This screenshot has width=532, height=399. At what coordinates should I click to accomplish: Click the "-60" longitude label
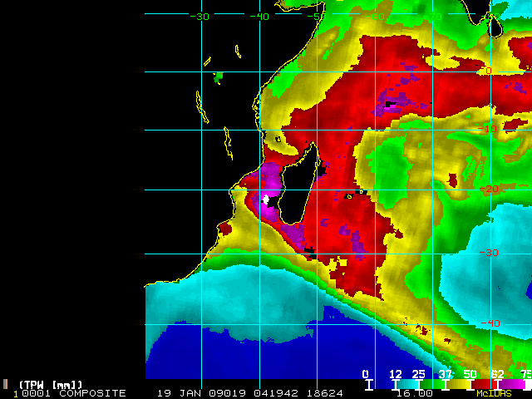point(375,17)
